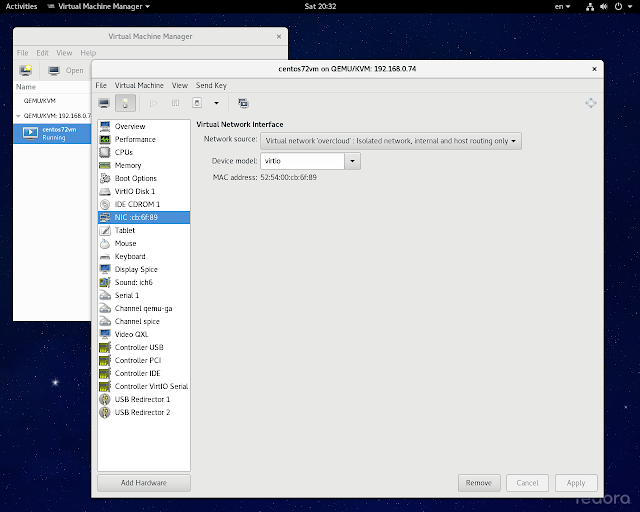The height and width of the screenshot is (512, 640).
Task: Click the power icon in top bar
Action: tap(618, 7)
